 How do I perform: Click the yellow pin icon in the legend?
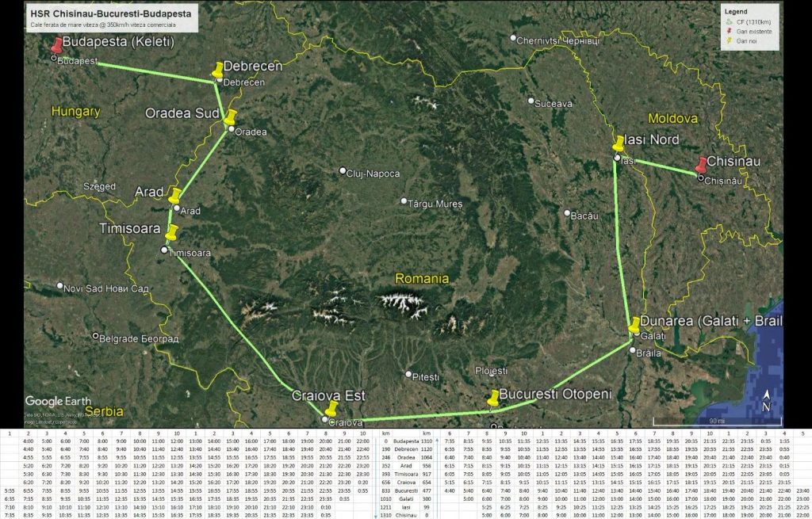tap(730, 40)
